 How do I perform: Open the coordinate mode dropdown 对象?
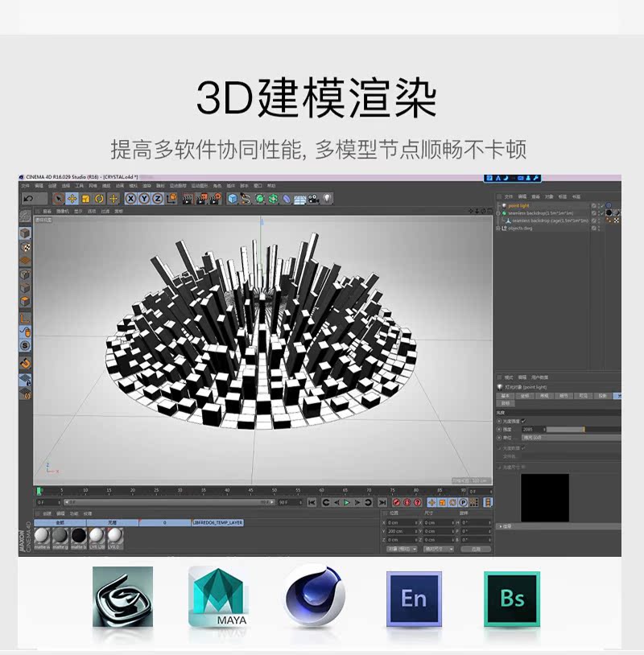[402, 549]
